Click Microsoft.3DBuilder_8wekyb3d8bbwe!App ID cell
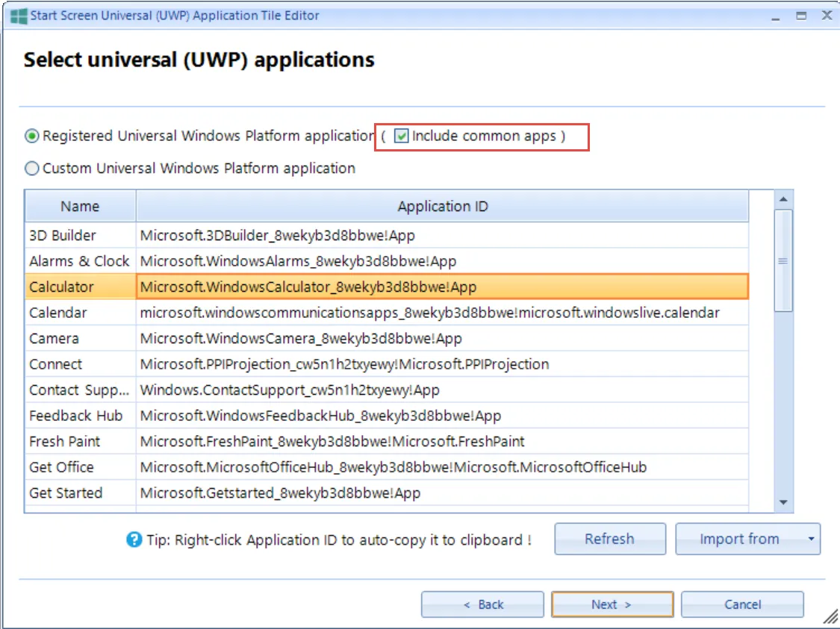 coord(443,235)
